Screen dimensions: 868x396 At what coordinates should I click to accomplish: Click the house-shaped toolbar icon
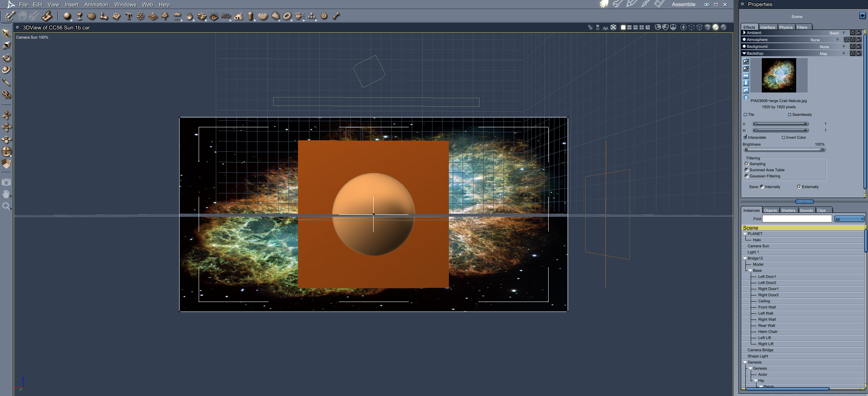point(238,16)
